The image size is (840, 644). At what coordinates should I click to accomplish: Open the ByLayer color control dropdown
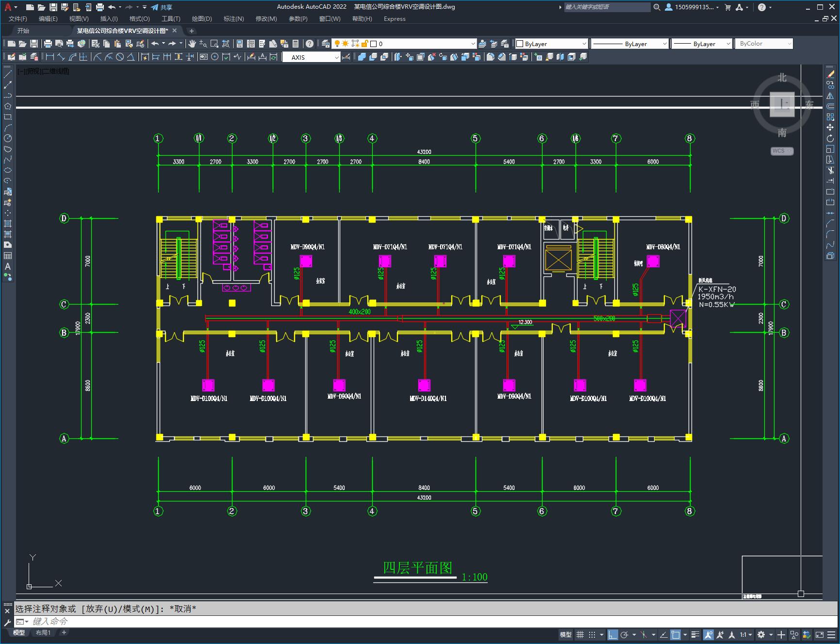(x=551, y=44)
